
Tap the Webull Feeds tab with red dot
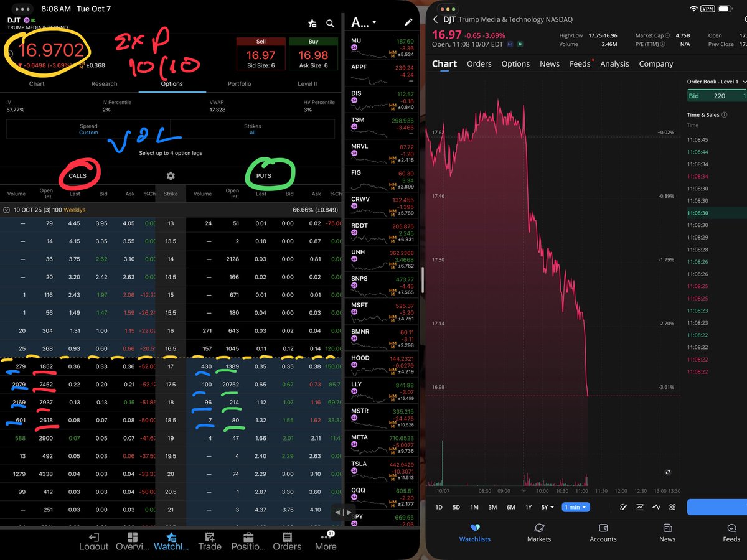click(580, 63)
